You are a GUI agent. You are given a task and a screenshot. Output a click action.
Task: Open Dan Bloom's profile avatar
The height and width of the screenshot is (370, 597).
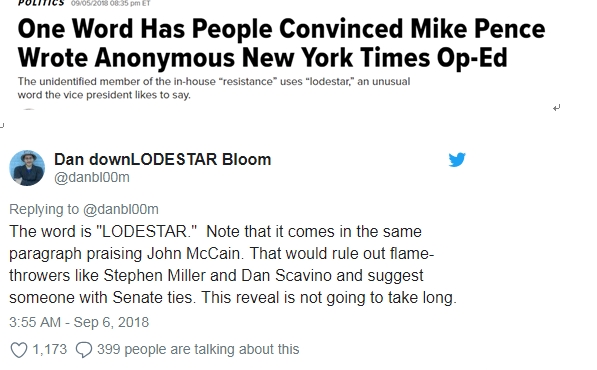[x=27, y=168]
